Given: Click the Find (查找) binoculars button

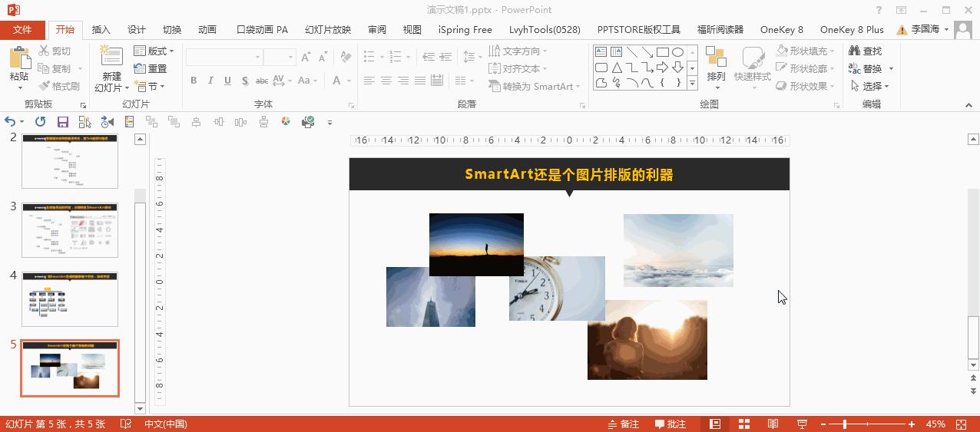Looking at the screenshot, I should (x=866, y=51).
